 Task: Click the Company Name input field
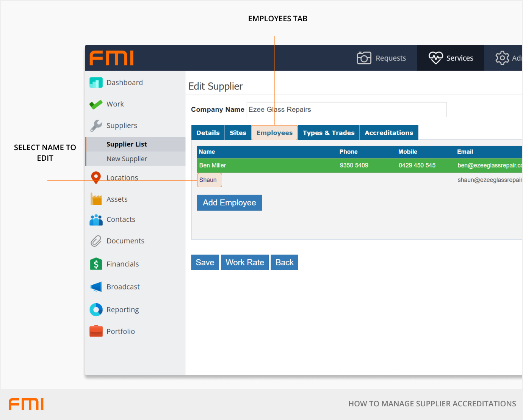tap(346, 110)
